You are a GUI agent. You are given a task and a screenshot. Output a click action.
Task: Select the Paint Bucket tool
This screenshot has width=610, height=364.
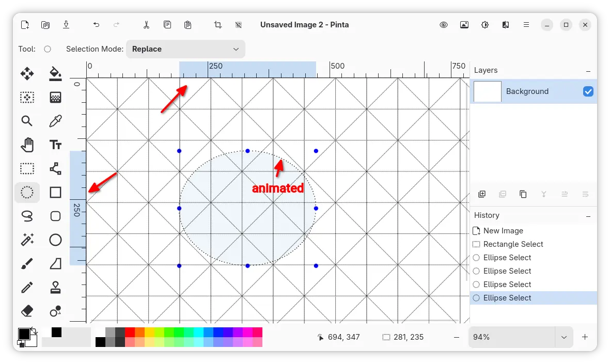pyautogui.click(x=55, y=74)
